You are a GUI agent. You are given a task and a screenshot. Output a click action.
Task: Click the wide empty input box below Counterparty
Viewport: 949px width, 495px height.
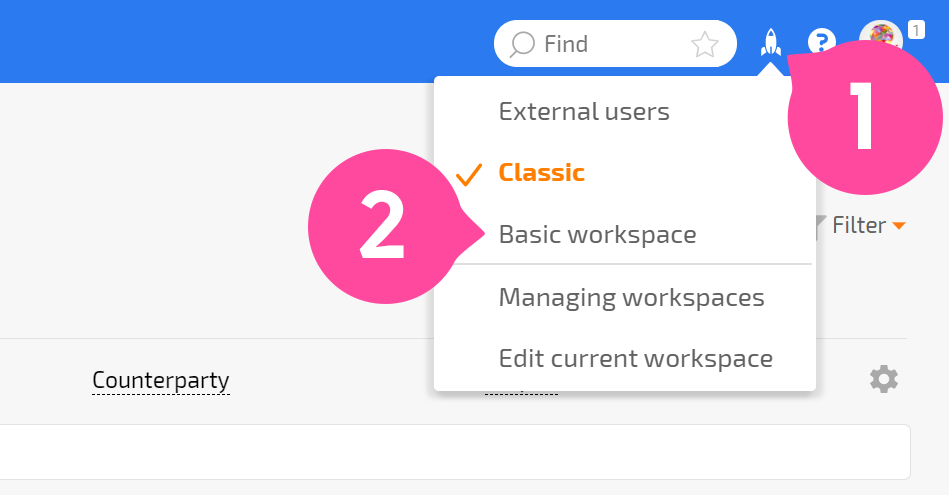pos(455,452)
